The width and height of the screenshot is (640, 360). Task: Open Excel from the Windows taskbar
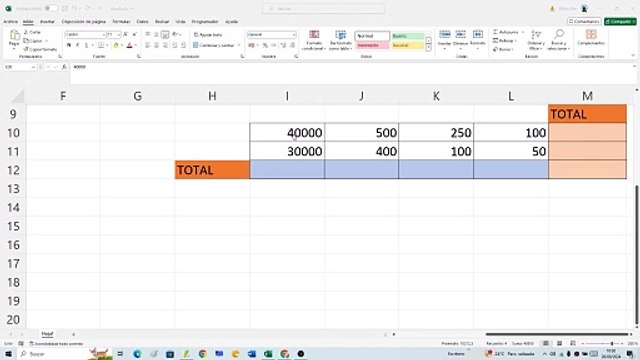click(268, 354)
